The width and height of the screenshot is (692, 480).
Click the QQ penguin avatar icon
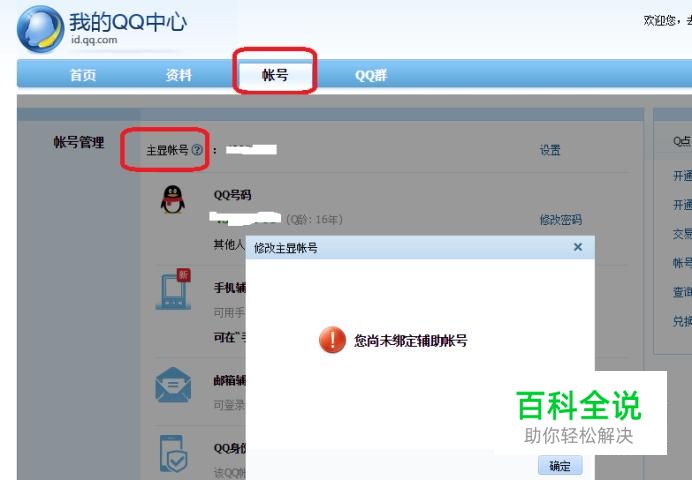(173, 199)
